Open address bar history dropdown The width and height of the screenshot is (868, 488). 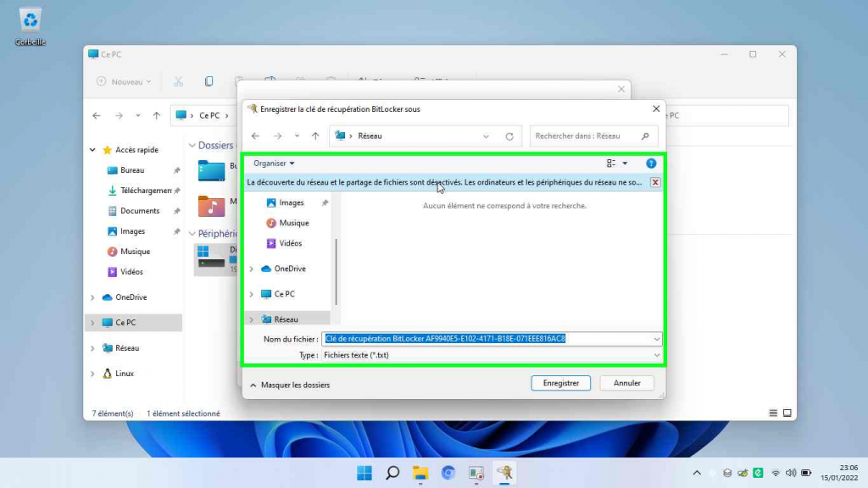point(486,136)
